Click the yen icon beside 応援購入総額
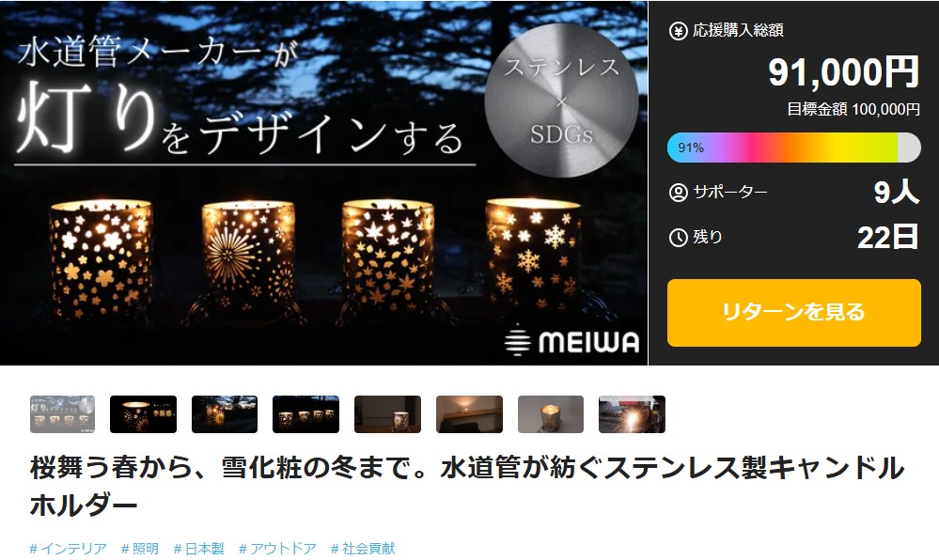This screenshot has width=939, height=560. 678,31
